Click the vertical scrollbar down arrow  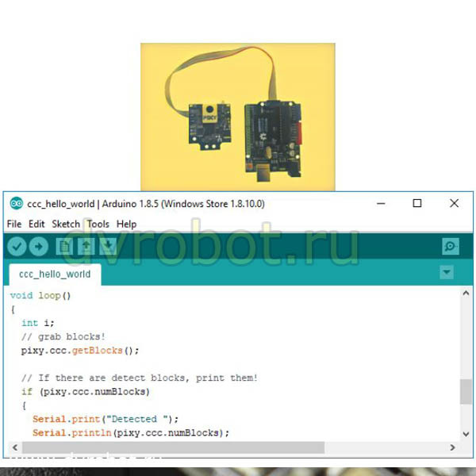(x=466, y=434)
